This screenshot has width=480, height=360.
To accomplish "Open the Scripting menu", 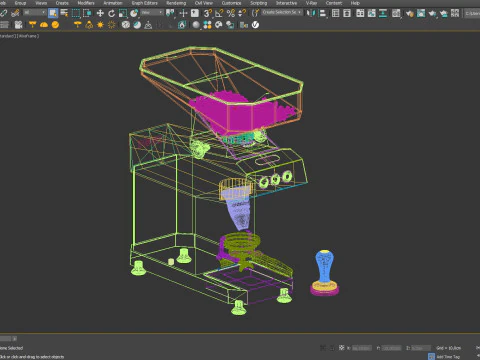I will click(x=258, y=3).
